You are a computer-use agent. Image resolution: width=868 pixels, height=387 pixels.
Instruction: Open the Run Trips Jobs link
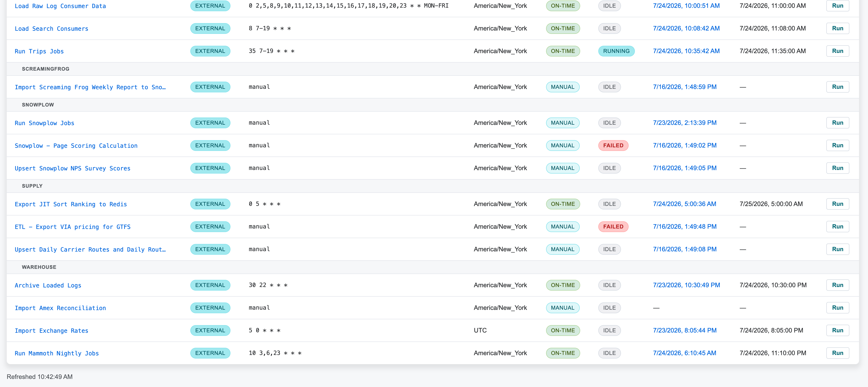click(39, 51)
